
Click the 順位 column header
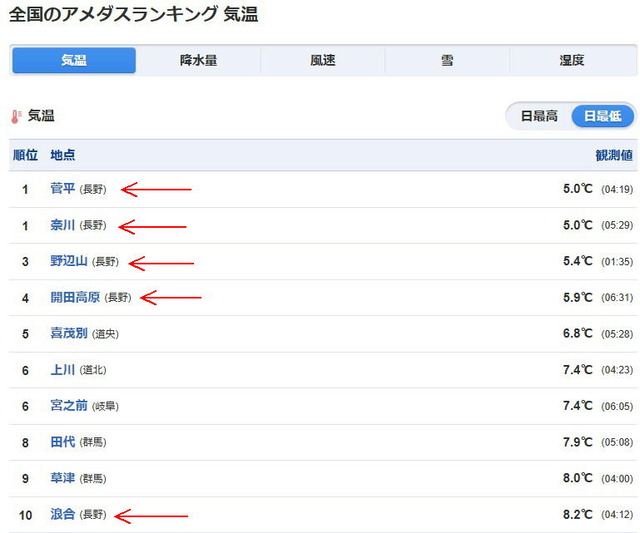click(25, 155)
